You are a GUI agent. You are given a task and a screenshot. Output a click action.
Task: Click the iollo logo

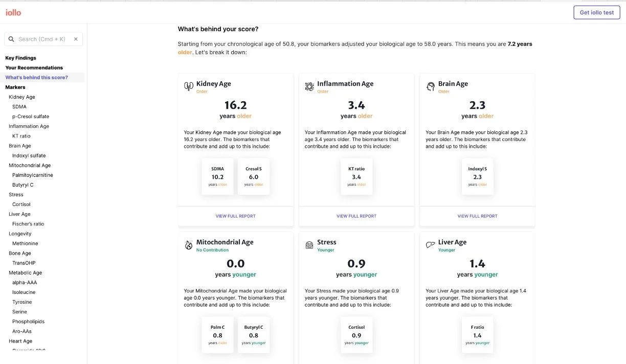13,12
